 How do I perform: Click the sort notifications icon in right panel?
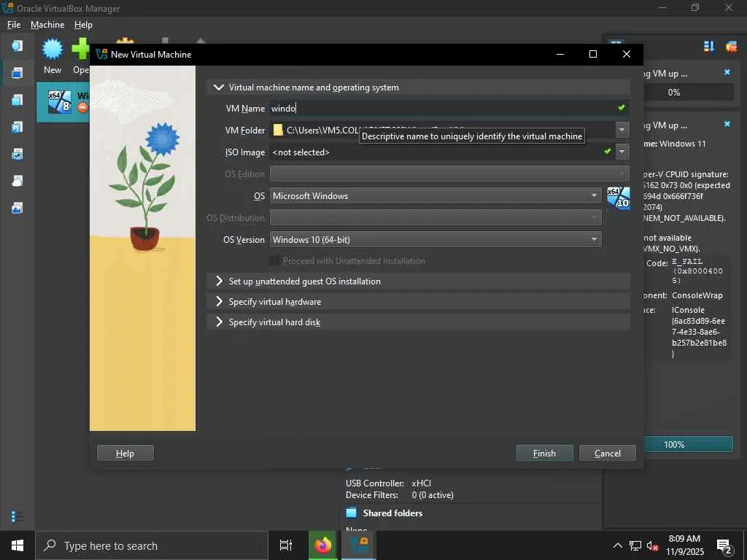(x=709, y=46)
